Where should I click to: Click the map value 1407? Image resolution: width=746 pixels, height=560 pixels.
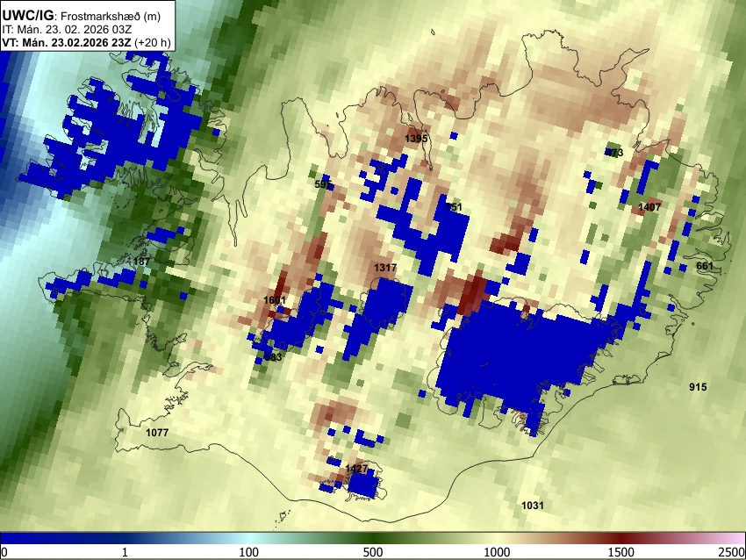tap(649, 207)
